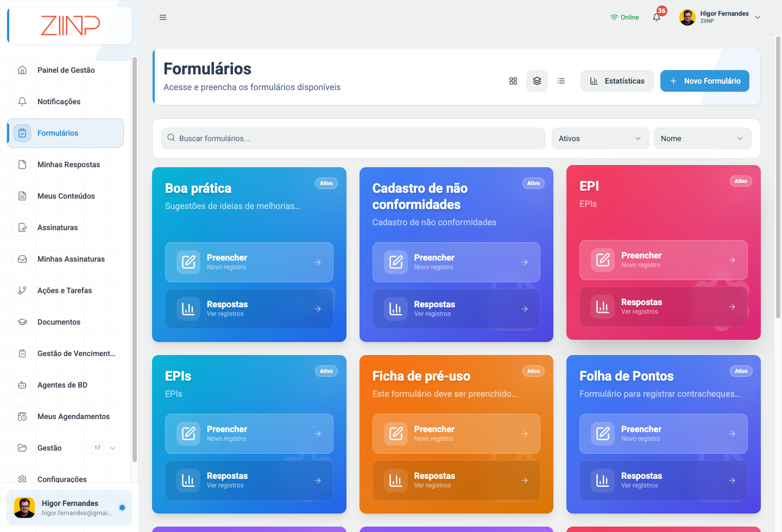782x532 pixels.
Task: Click the Minhas Respostas document icon
Action: [22, 164]
